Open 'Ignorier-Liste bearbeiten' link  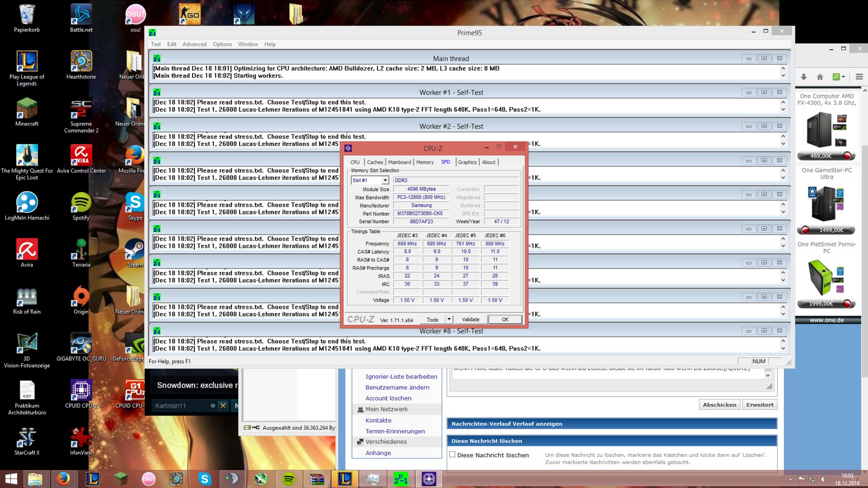pos(401,376)
